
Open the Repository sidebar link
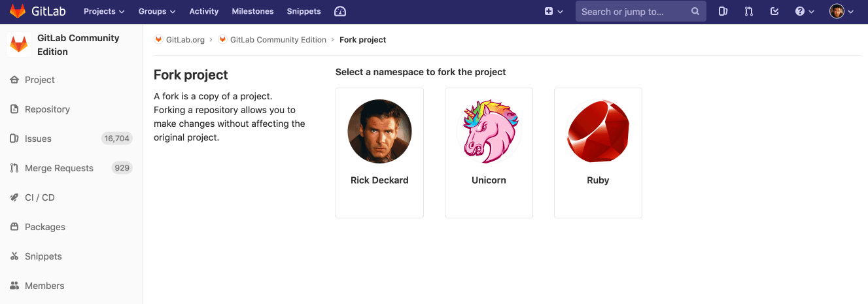pyautogui.click(x=47, y=109)
